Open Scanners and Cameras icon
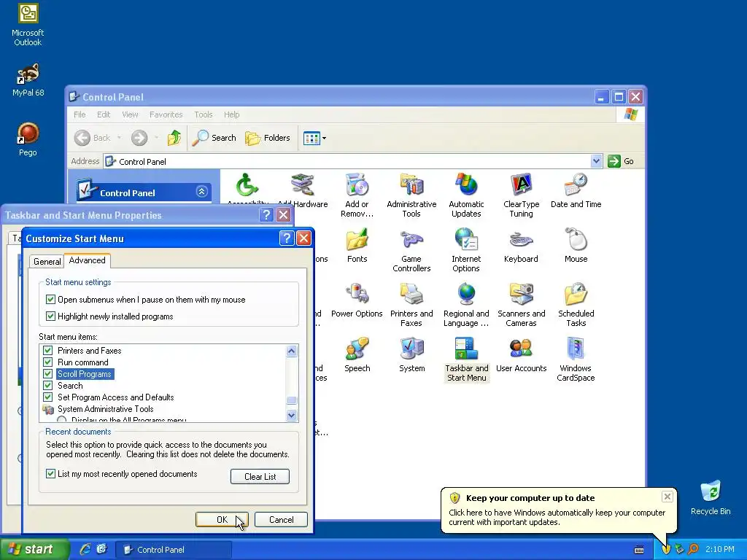 521,305
